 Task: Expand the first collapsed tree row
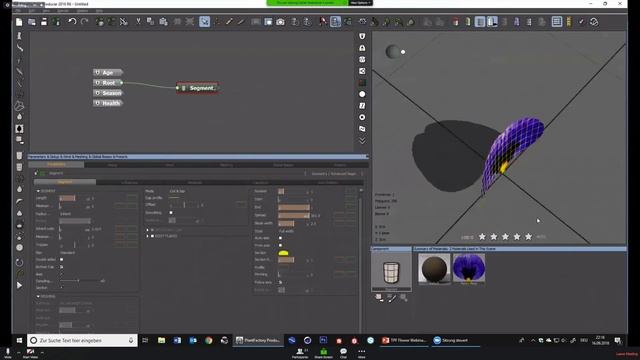click(x=148, y=230)
